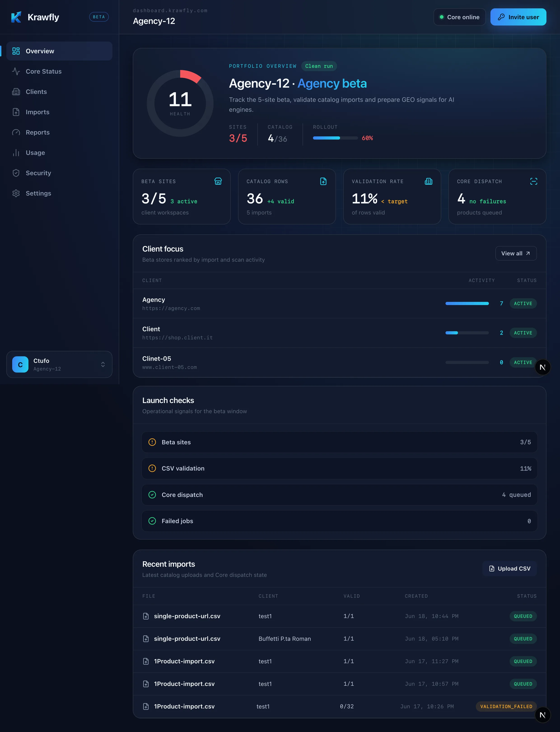Click the Beta Sites 3/5 stat card
Image resolution: width=560 pixels, height=732 pixels.
(x=182, y=197)
